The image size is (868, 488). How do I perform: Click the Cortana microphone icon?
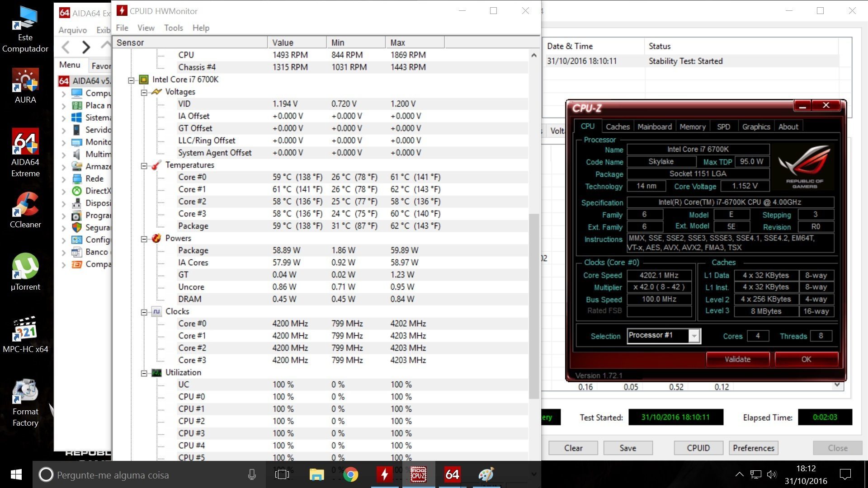point(252,474)
